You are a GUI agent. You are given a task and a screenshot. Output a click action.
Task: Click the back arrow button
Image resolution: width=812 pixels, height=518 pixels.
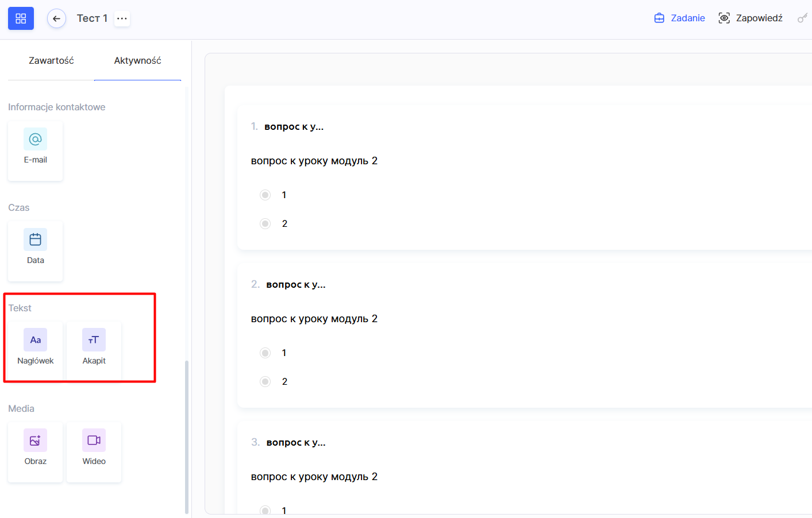56,18
